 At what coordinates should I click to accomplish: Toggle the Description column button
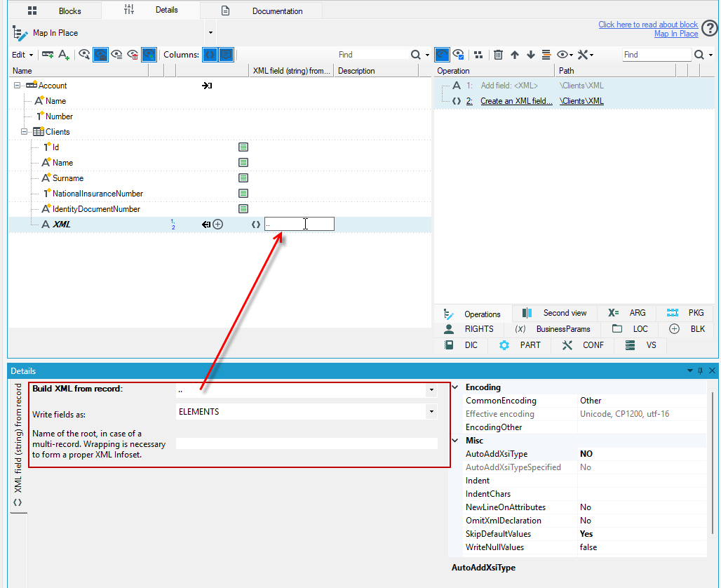pyautogui.click(x=226, y=55)
